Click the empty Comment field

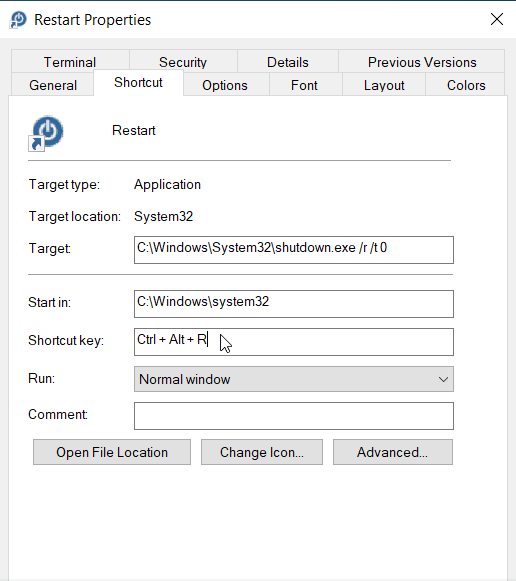pyautogui.click(x=294, y=416)
